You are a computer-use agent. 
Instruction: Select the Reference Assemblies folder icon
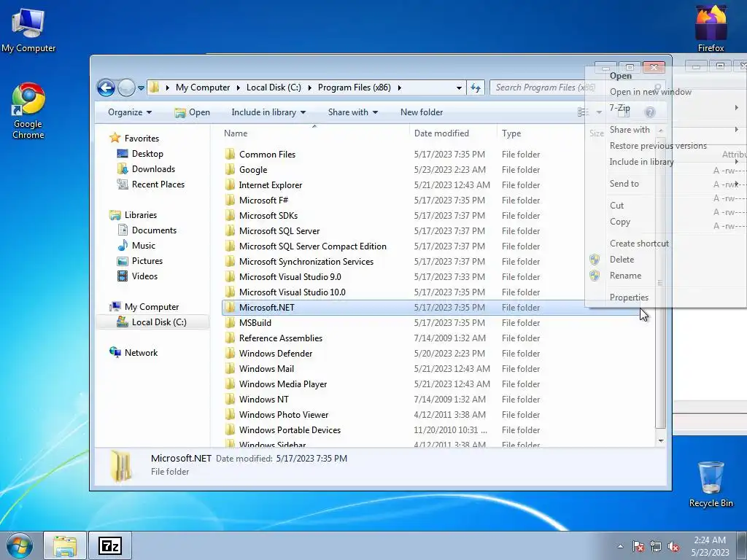point(230,338)
